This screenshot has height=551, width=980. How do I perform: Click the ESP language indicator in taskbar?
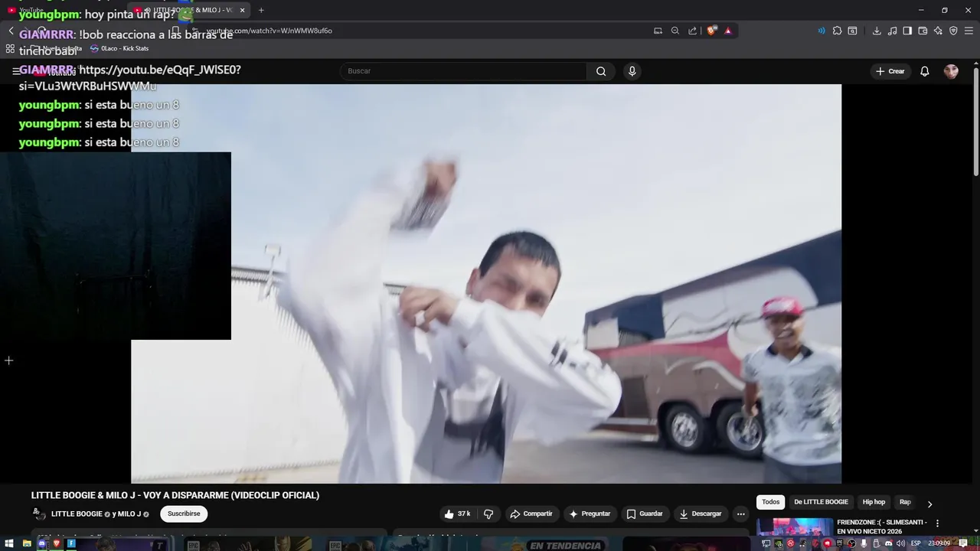[x=916, y=543]
